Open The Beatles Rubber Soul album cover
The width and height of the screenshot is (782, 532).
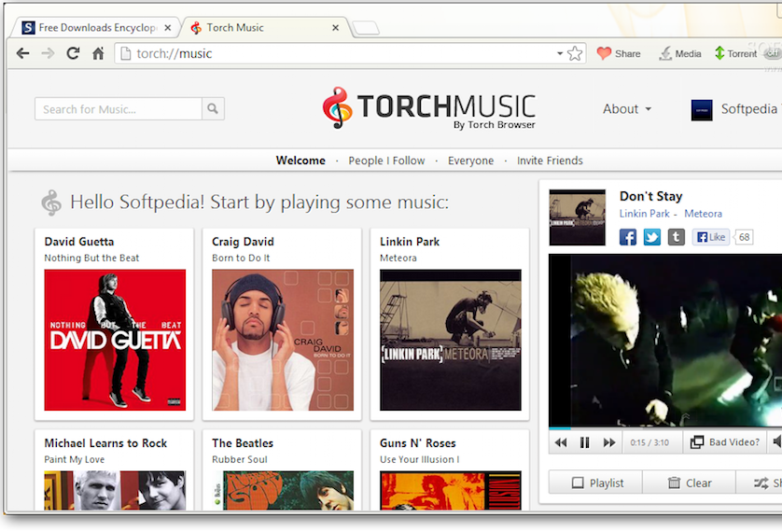pos(283,490)
